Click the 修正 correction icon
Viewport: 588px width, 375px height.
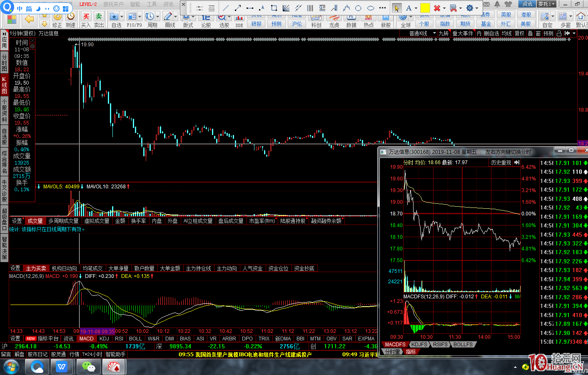click(x=57, y=20)
